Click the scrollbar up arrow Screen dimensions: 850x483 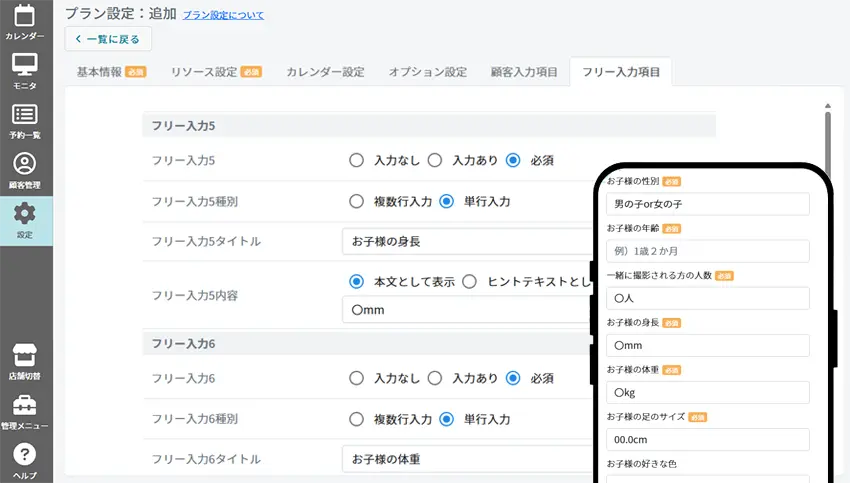[x=828, y=106]
